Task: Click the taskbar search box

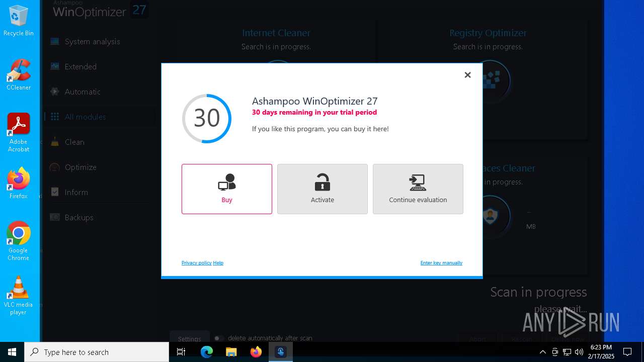Action: [x=97, y=352]
